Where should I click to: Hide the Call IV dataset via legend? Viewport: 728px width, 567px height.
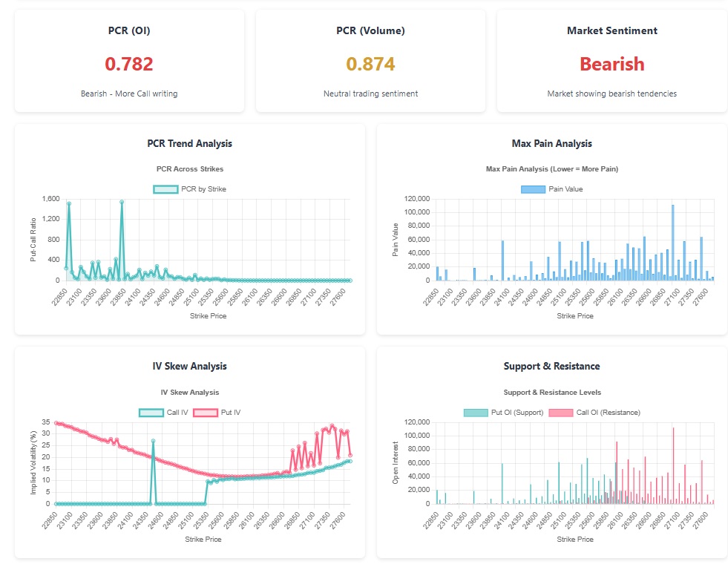pyautogui.click(x=163, y=413)
